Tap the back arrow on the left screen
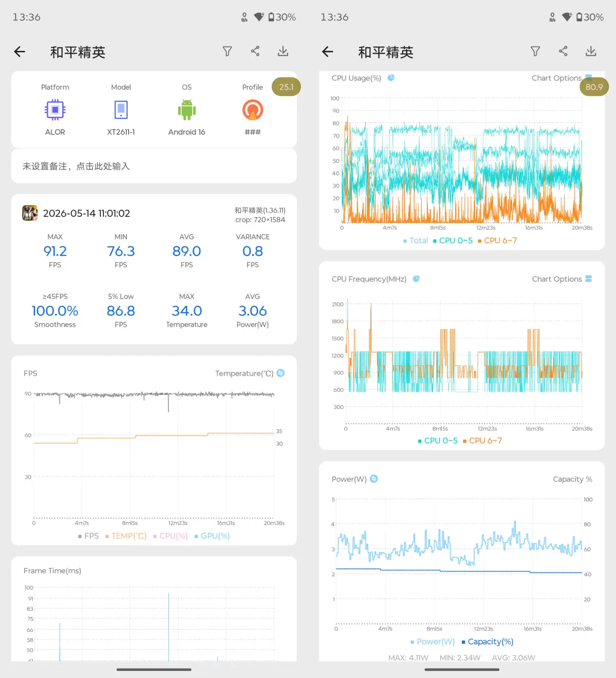The image size is (616, 678). (x=19, y=52)
